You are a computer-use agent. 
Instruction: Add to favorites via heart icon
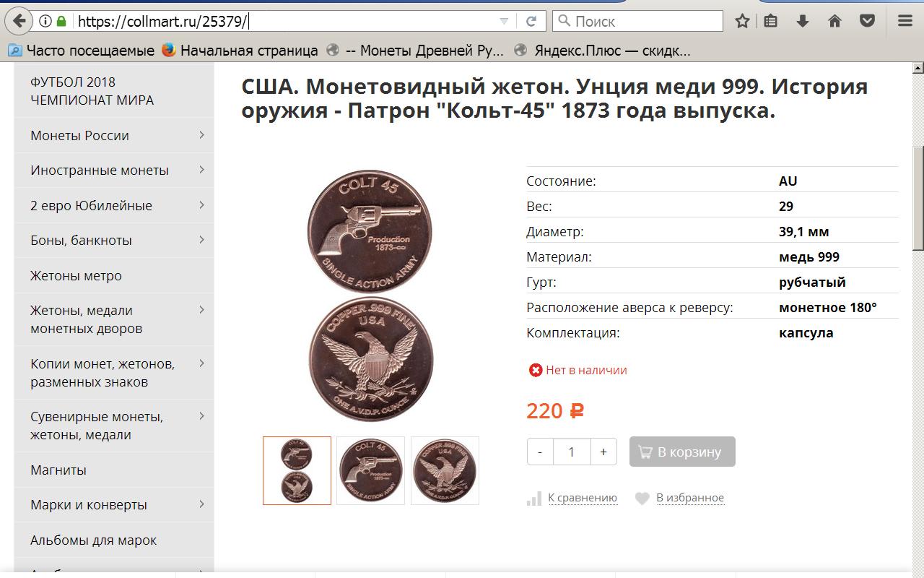(642, 498)
